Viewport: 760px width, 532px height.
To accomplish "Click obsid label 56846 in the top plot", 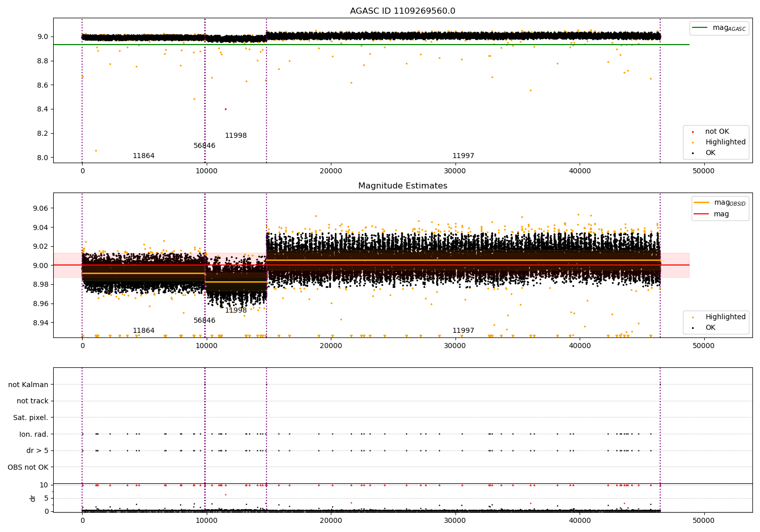I will (204, 146).
